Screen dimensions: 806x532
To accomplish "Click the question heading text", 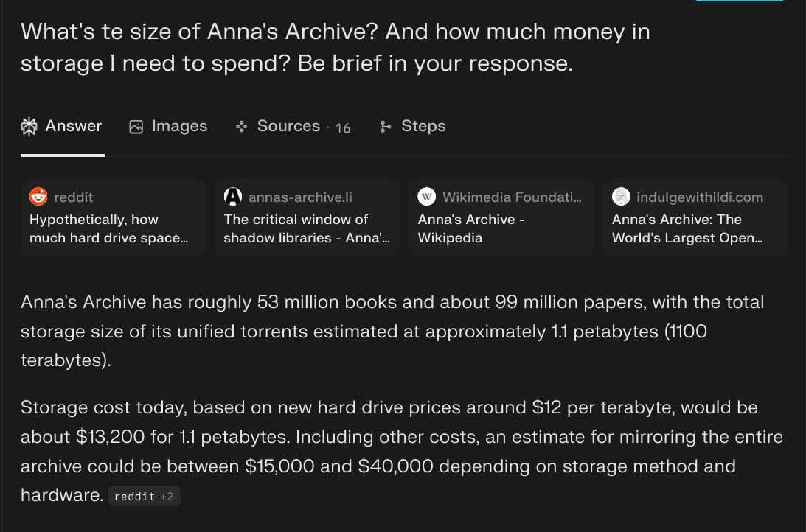I will (335, 47).
